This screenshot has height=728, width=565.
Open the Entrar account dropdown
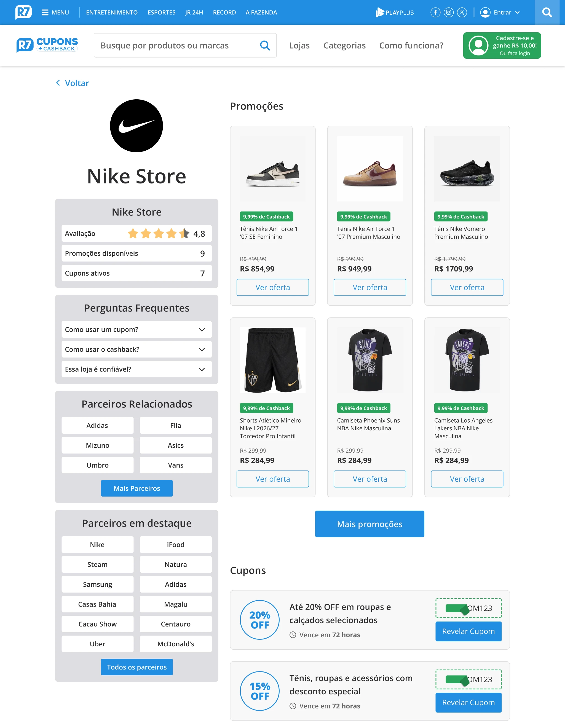(x=500, y=12)
